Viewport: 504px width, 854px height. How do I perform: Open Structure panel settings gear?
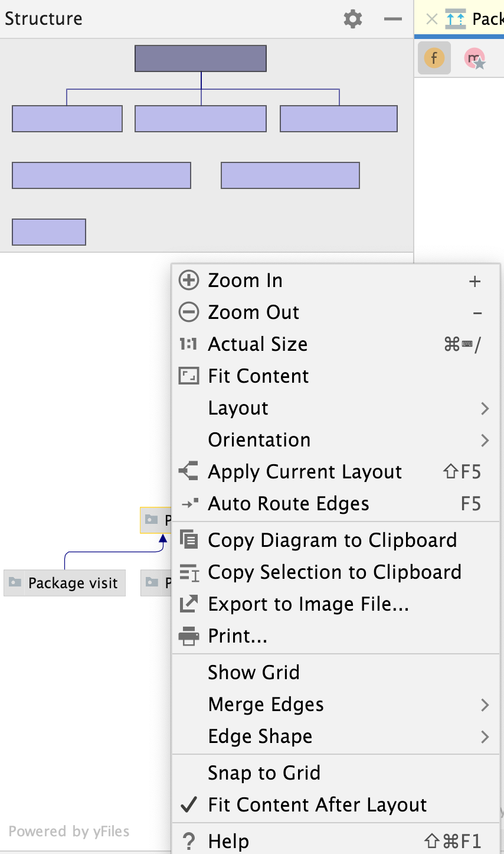tap(352, 19)
